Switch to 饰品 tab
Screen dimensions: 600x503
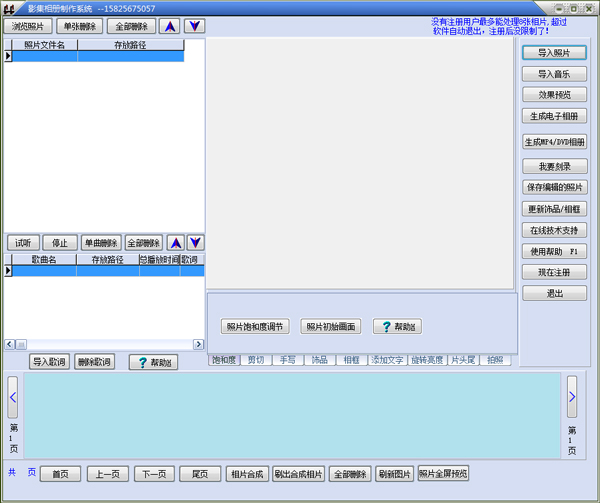(320, 360)
